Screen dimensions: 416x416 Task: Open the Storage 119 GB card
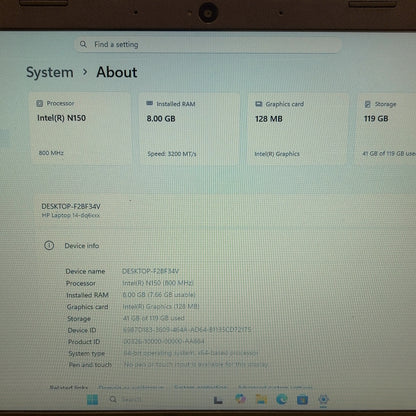[x=387, y=129]
